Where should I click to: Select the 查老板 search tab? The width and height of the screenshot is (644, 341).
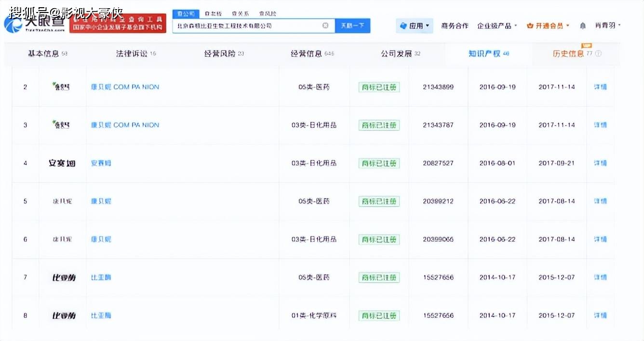(x=213, y=13)
